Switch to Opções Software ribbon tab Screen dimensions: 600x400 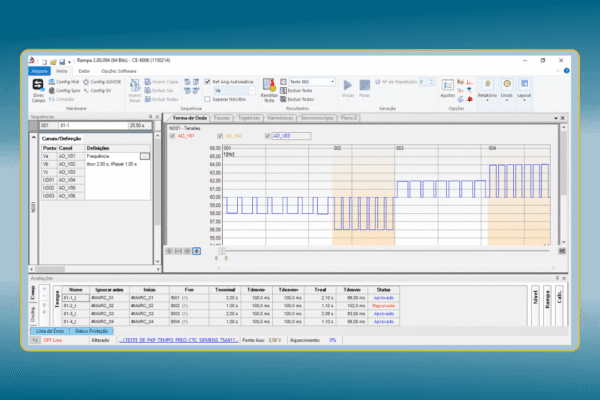119,71
